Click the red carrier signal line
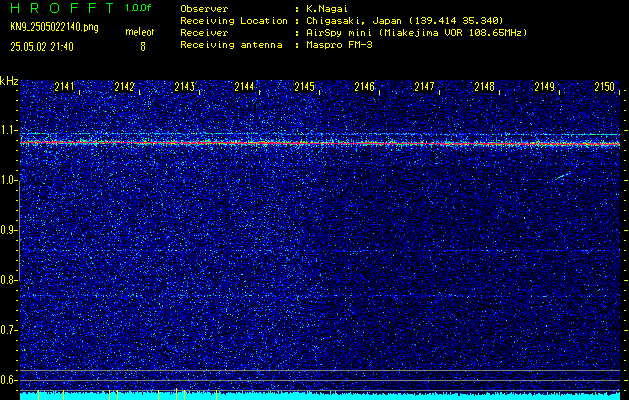 coord(320,142)
